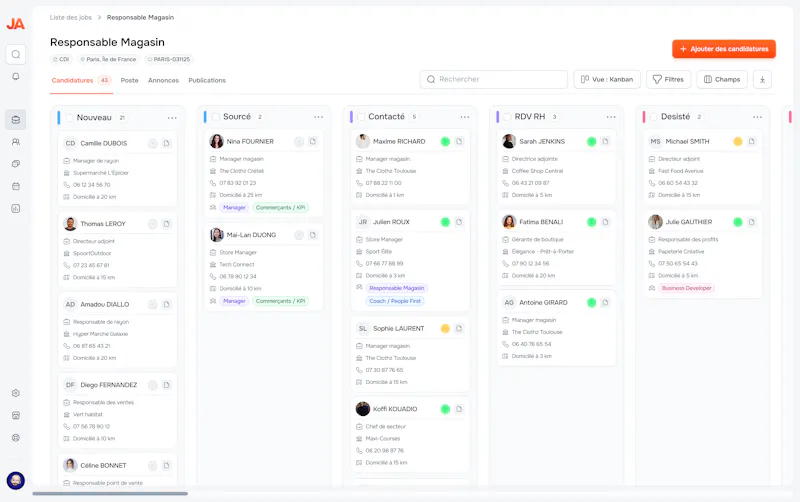Toggle grey status circle on Camille DUBOIS
Image resolution: width=800 pixels, height=502 pixels.
click(x=153, y=143)
